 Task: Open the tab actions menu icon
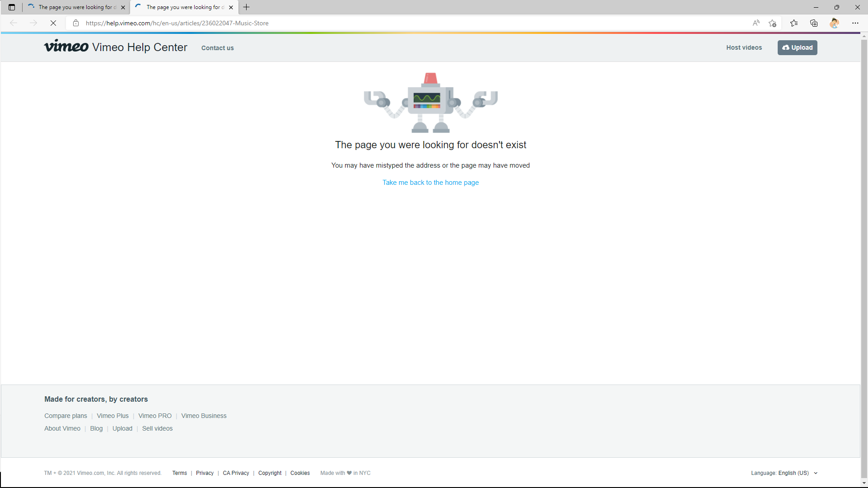point(12,7)
